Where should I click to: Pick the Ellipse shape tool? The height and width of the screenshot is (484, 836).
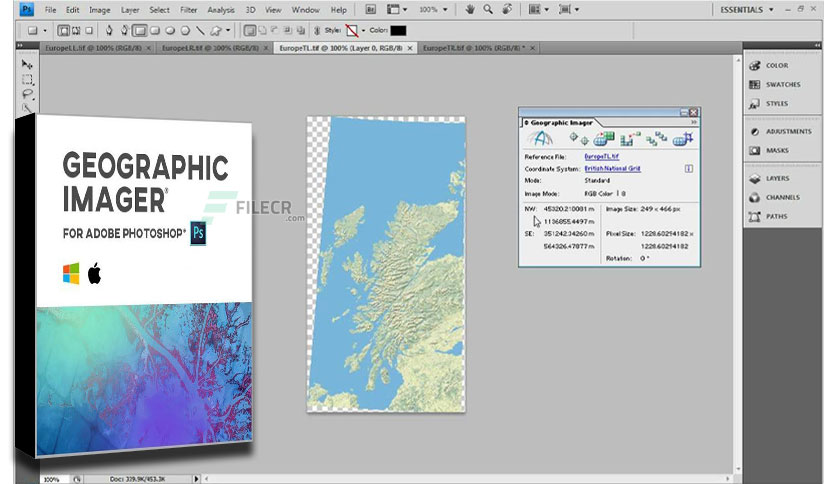[x=170, y=30]
